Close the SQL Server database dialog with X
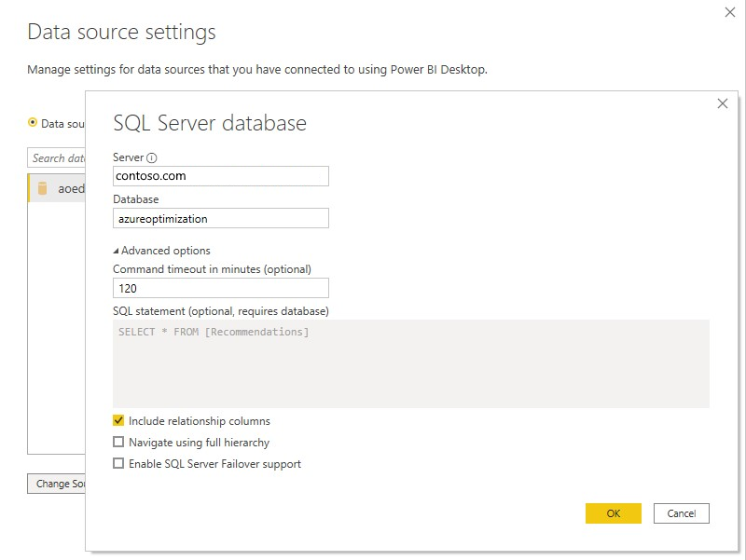746x560 pixels. click(x=723, y=103)
